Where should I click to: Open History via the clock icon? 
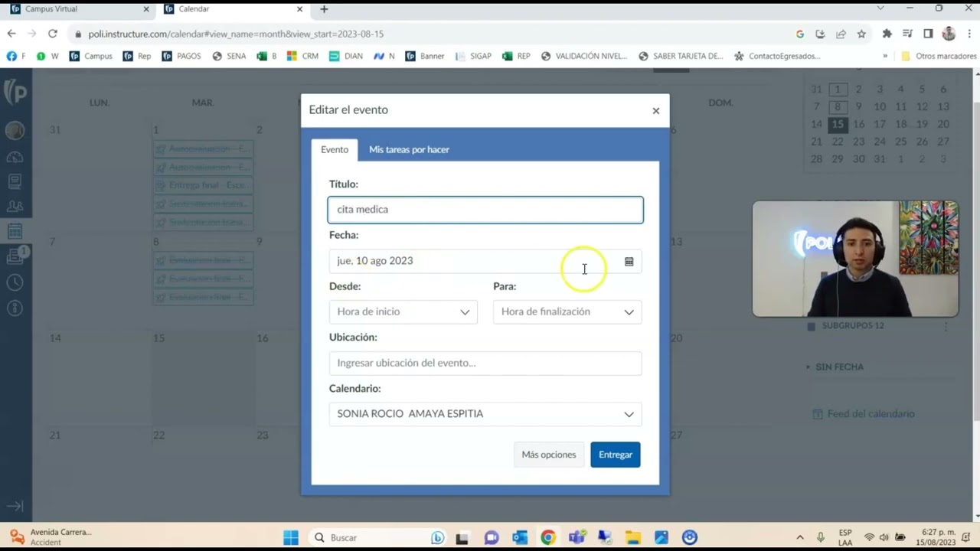pyautogui.click(x=15, y=282)
